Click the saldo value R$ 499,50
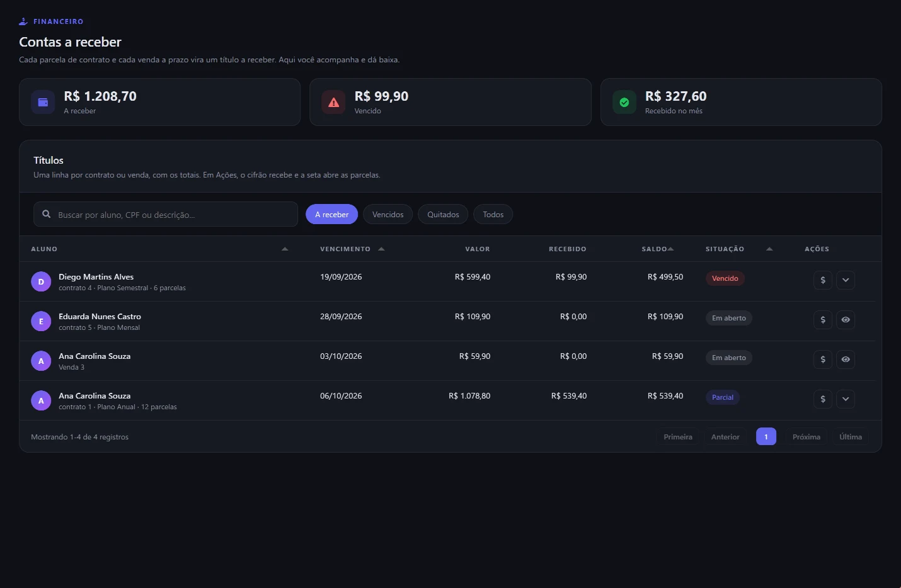The image size is (901, 588). (x=665, y=277)
